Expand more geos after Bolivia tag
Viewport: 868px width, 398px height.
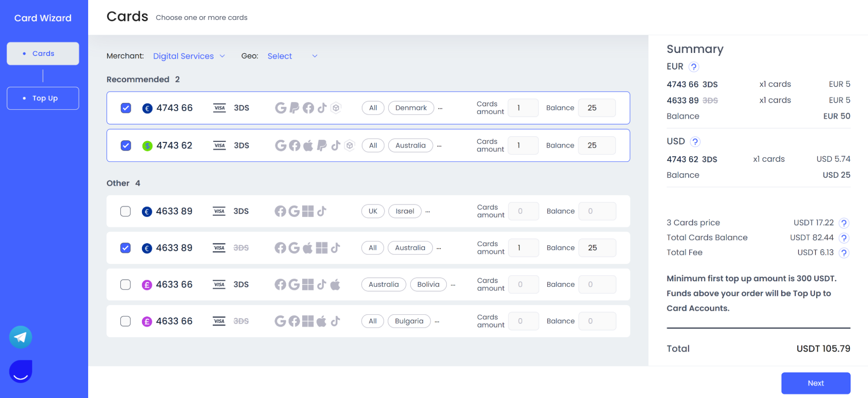tap(453, 285)
